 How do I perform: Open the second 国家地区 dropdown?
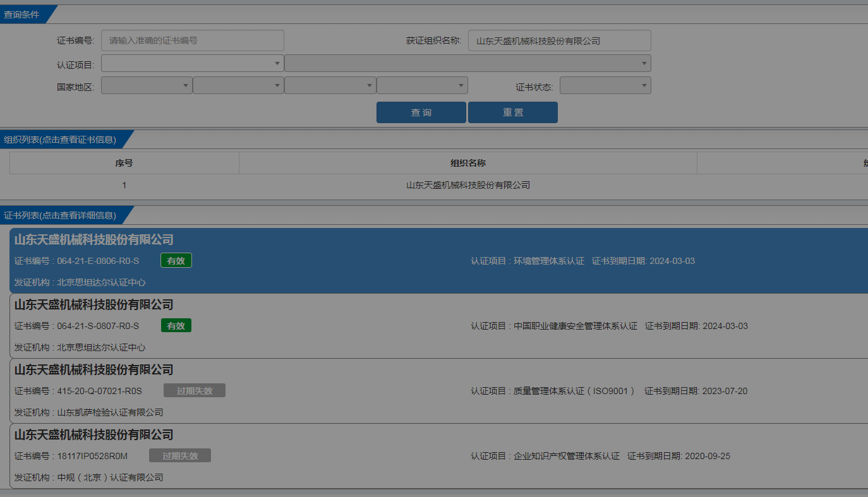click(238, 85)
